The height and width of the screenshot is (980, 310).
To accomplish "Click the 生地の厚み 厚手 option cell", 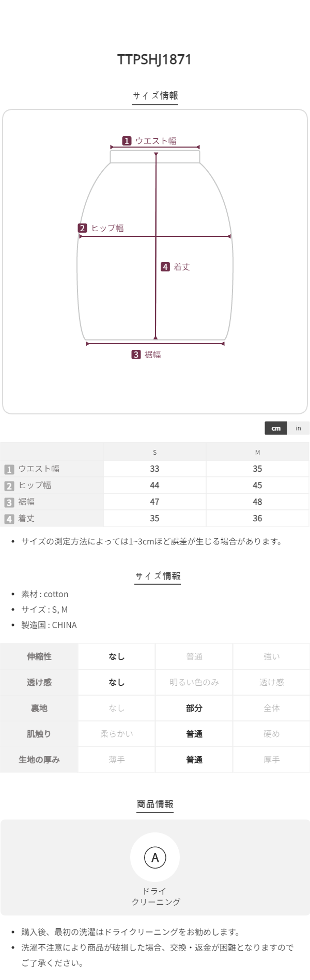I will pyautogui.click(x=271, y=760).
